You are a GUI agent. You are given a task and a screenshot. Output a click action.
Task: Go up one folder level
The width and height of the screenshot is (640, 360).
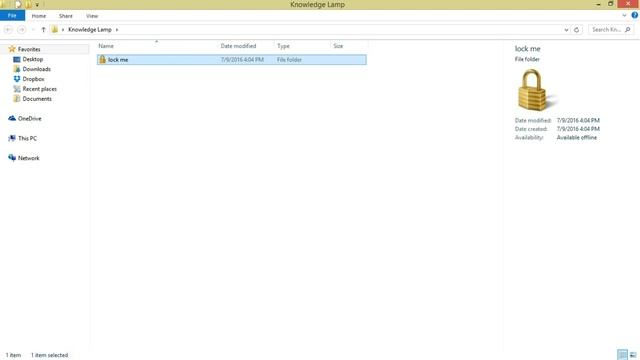tap(43, 30)
